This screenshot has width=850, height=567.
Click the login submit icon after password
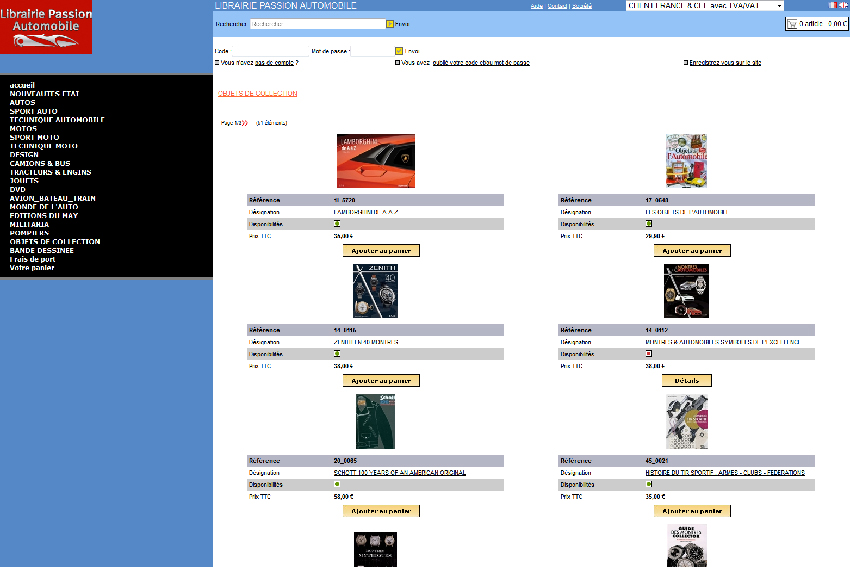coord(399,50)
